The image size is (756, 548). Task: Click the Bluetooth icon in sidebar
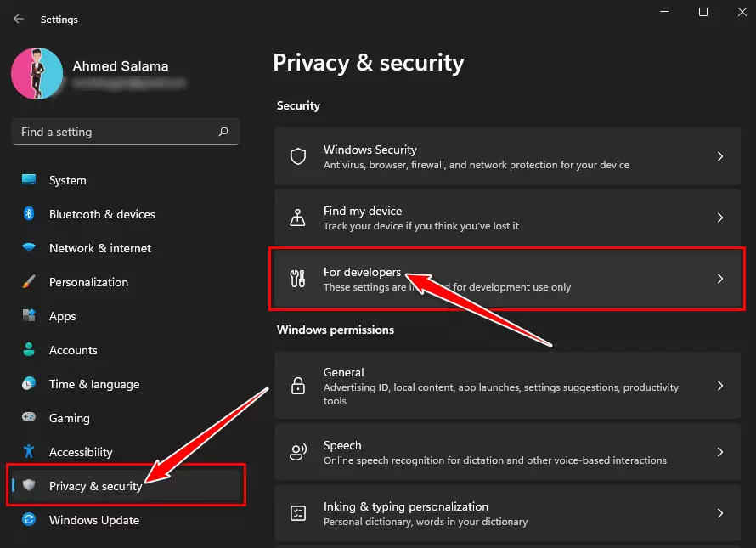(x=29, y=213)
